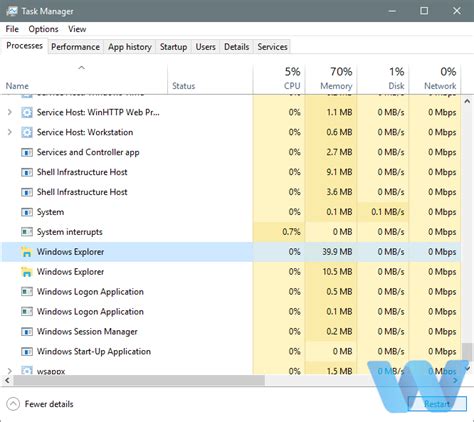This screenshot has width=474, height=422.
Task: Click the System interrupts process icon
Action: pyautogui.click(x=27, y=232)
